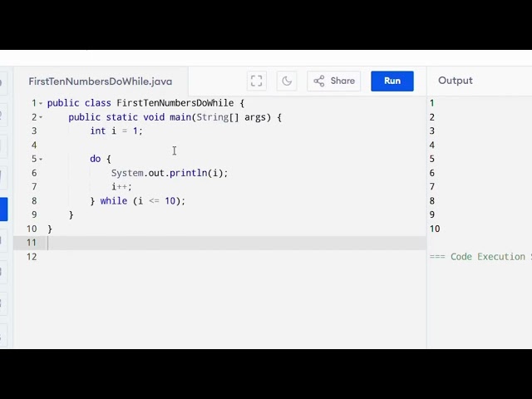Viewport: 532px width, 399px height.
Task: Run the Java program
Action: (x=392, y=81)
